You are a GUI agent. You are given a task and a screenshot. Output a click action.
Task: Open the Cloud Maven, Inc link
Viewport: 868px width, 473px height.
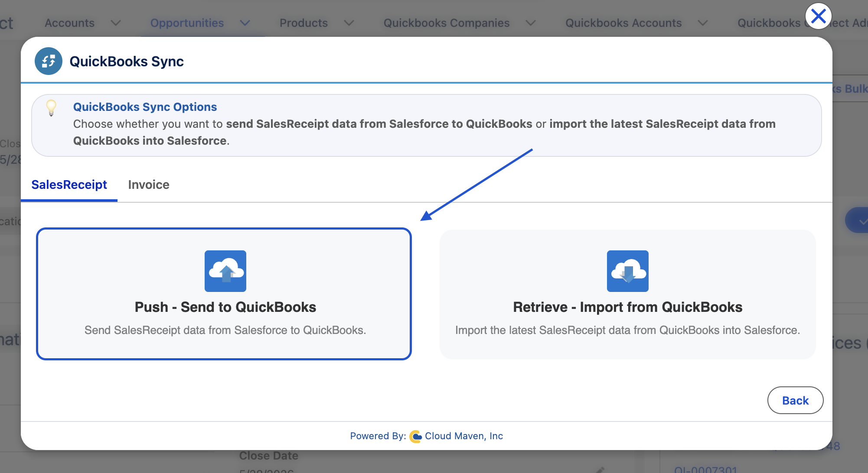tap(464, 436)
